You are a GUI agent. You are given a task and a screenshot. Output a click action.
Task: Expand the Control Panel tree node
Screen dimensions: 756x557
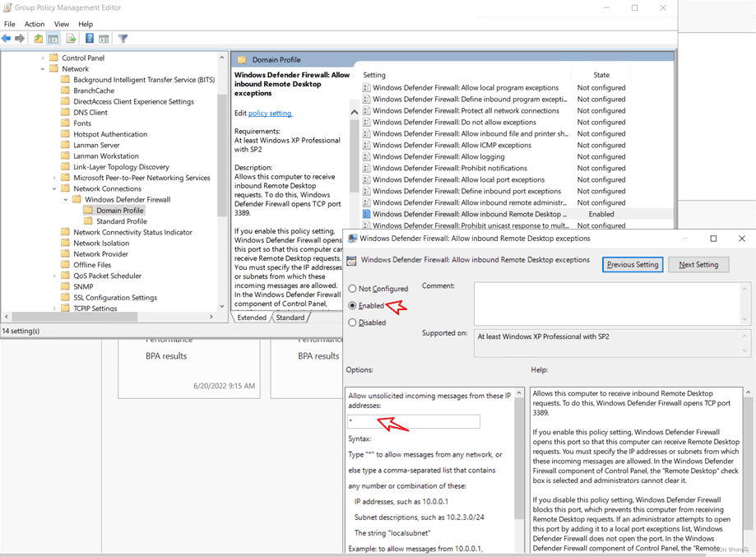click(43, 58)
